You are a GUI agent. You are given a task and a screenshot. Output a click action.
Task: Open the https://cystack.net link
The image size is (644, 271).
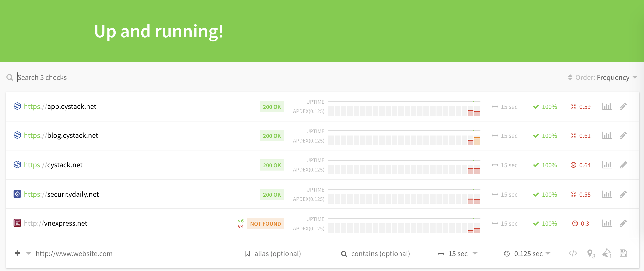pos(53,165)
